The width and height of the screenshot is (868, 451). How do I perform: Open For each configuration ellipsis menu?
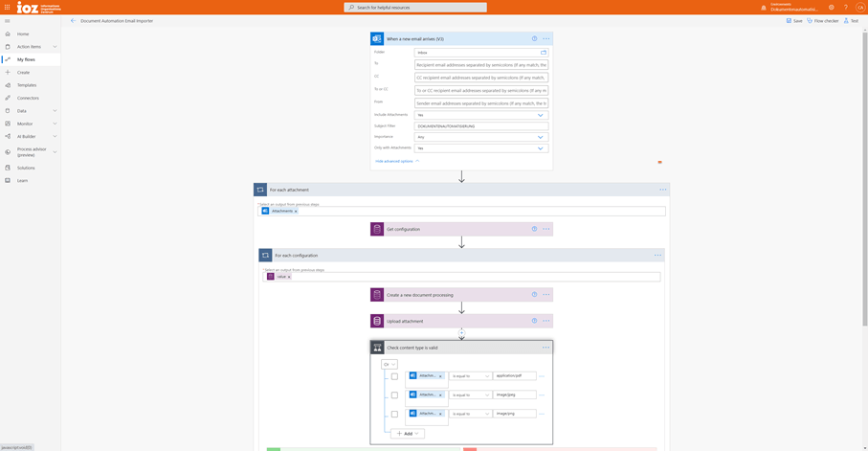coord(657,256)
